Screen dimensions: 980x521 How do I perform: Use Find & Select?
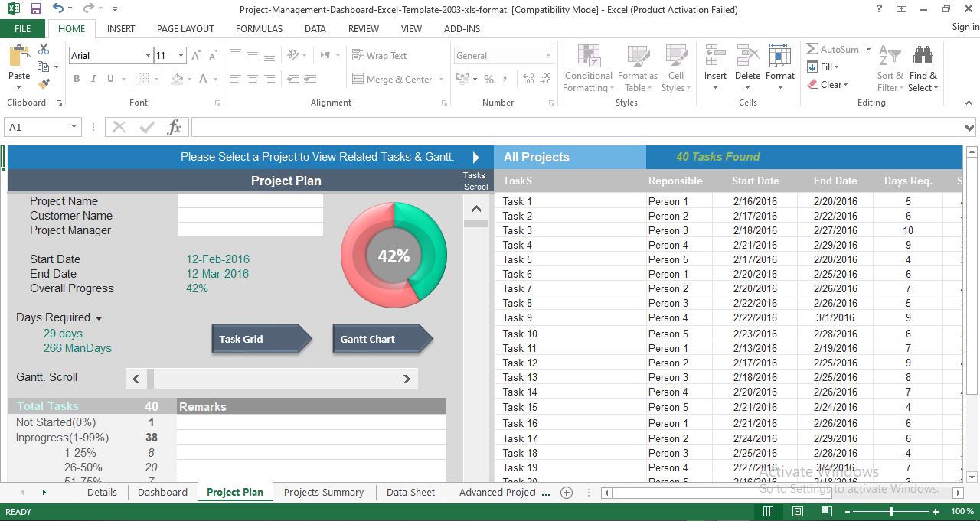coord(923,69)
